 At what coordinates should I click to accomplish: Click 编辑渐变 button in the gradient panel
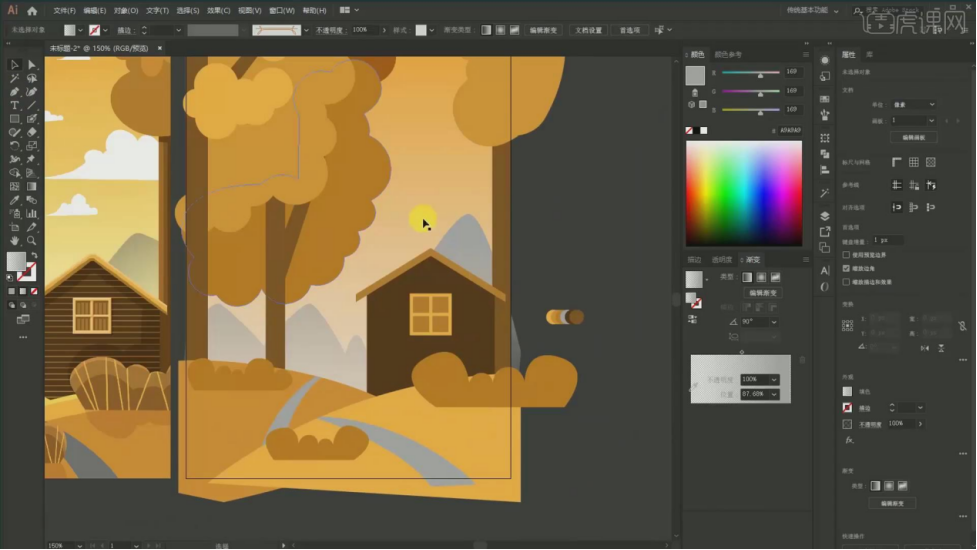[x=763, y=293]
